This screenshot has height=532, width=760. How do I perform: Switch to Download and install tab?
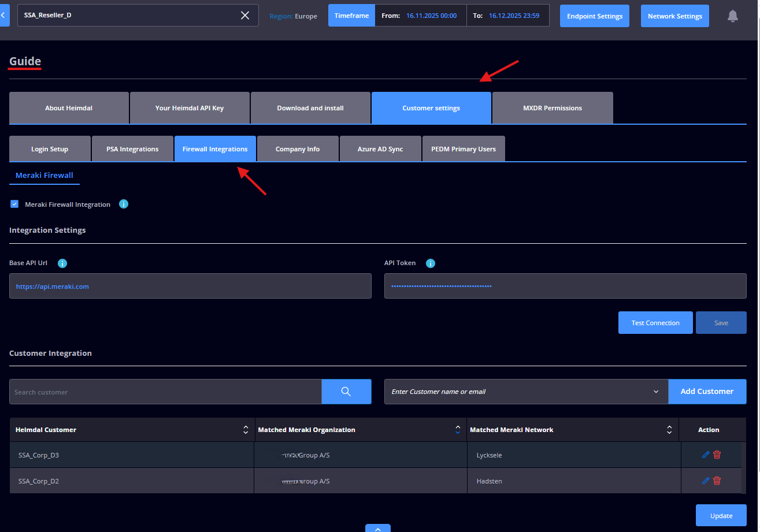[310, 108]
